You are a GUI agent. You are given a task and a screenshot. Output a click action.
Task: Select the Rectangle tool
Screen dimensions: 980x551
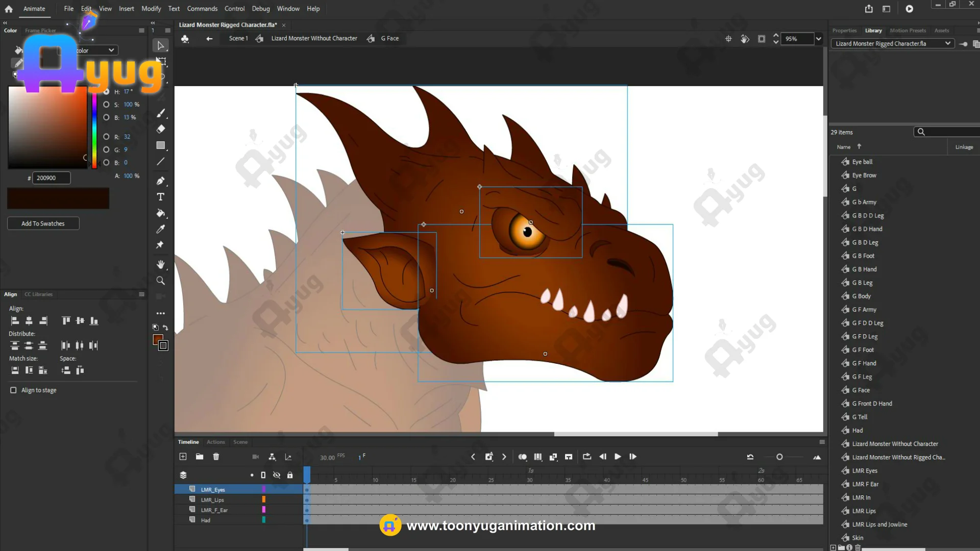point(160,145)
